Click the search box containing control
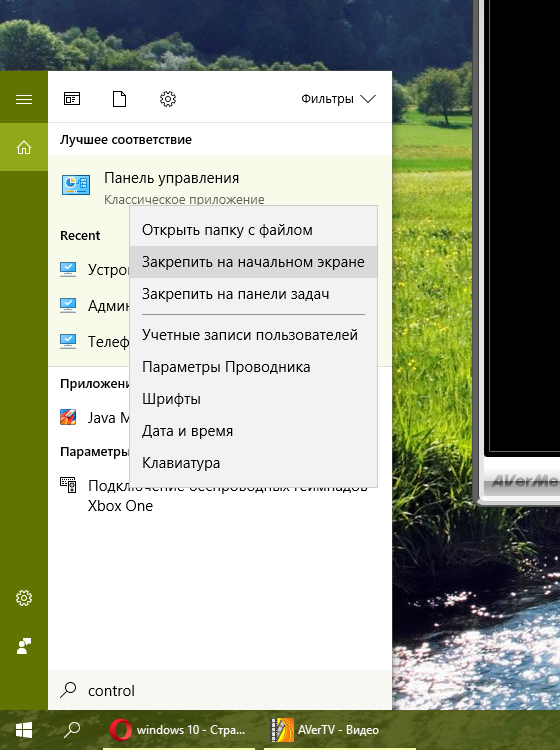 coord(220,690)
